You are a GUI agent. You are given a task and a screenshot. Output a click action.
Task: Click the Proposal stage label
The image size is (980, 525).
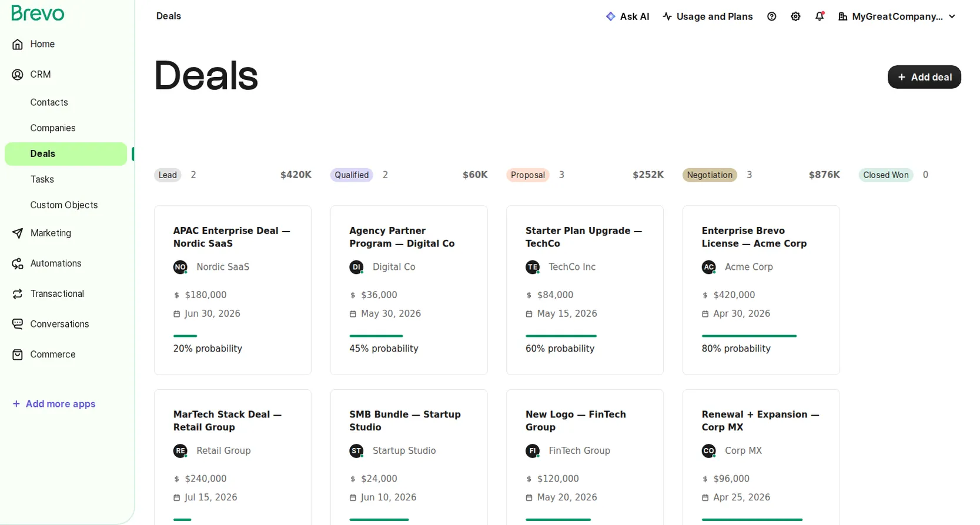[528, 175]
